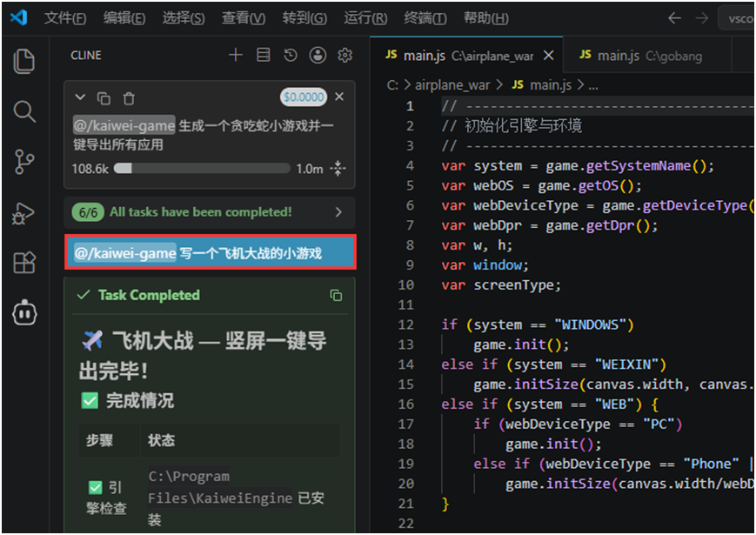756x535 pixels.
Task: Expand the 6/6 completed tasks list
Action: point(338,212)
